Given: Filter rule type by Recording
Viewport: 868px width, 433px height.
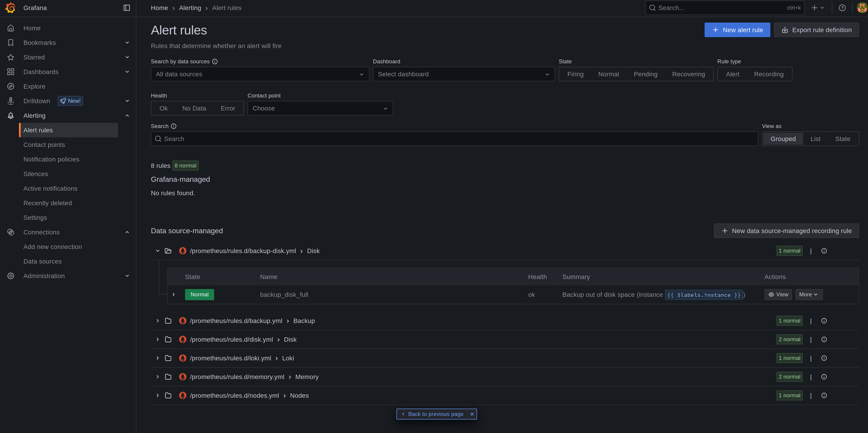Looking at the screenshot, I should click(769, 74).
